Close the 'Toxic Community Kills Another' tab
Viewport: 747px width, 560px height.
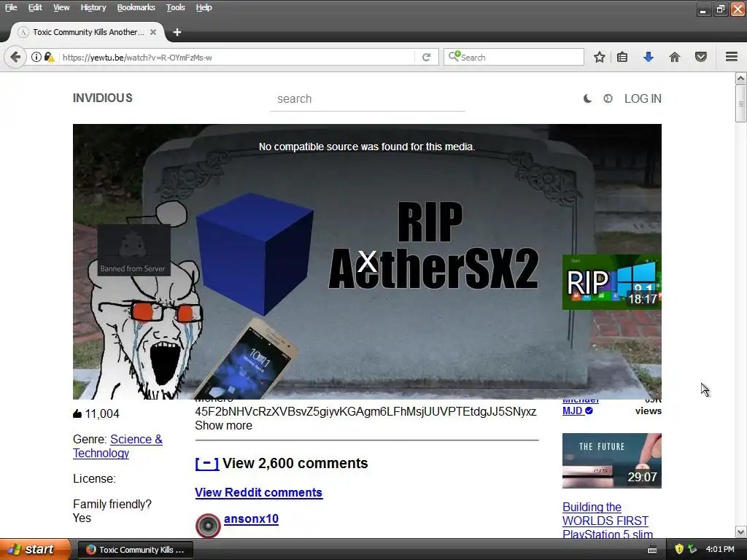[x=153, y=32]
